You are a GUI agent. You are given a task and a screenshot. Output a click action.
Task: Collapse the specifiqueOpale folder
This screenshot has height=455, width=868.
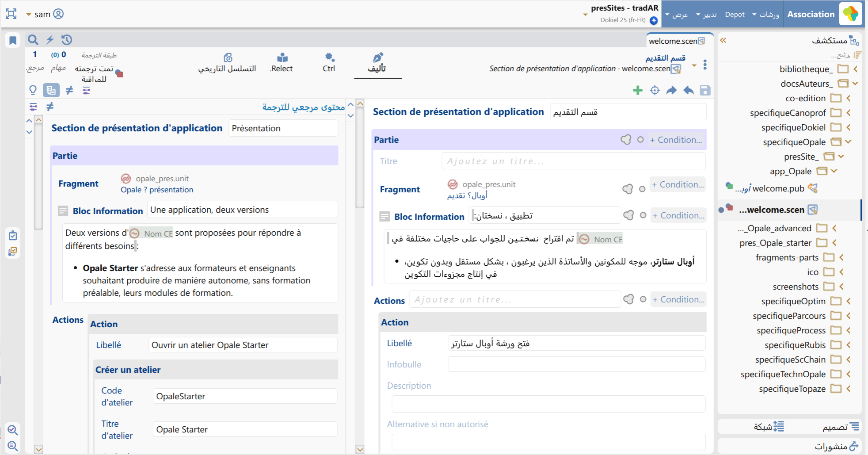click(x=848, y=142)
